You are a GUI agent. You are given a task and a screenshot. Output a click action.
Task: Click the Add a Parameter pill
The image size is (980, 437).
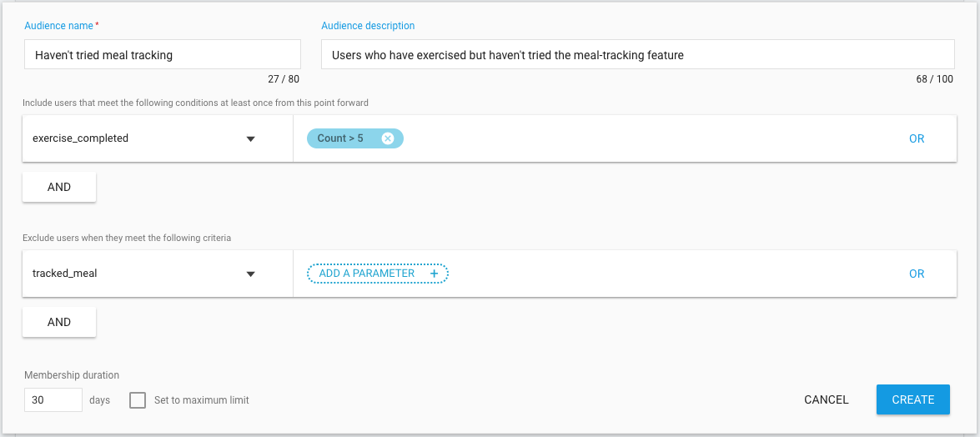367,274
